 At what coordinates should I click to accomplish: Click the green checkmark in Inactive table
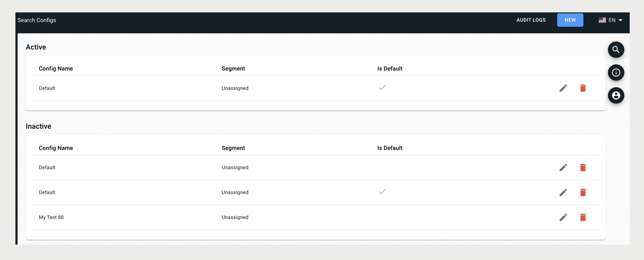tap(382, 192)
